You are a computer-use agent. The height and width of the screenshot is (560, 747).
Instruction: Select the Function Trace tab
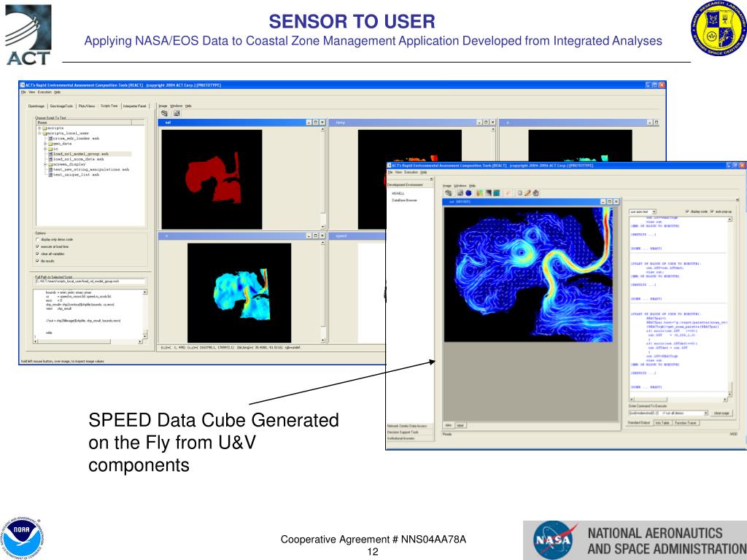click(686, 422)
